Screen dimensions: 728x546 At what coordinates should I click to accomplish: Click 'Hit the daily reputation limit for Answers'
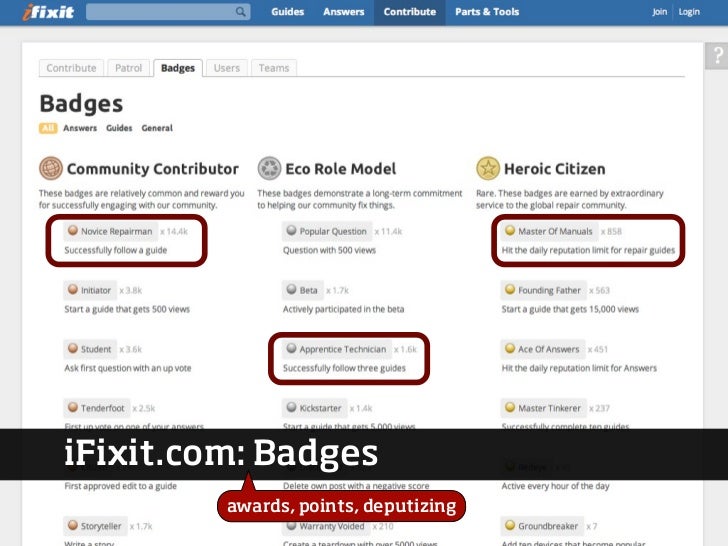coord(579,368)
